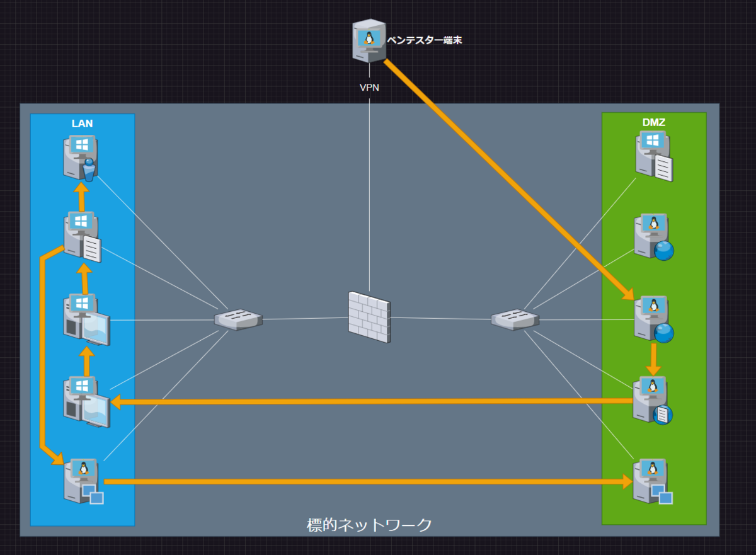This screenshot has height=555, width=756.
Task: Click the LAN Windows desktop directly below the document server
Action: coord(87,319)
